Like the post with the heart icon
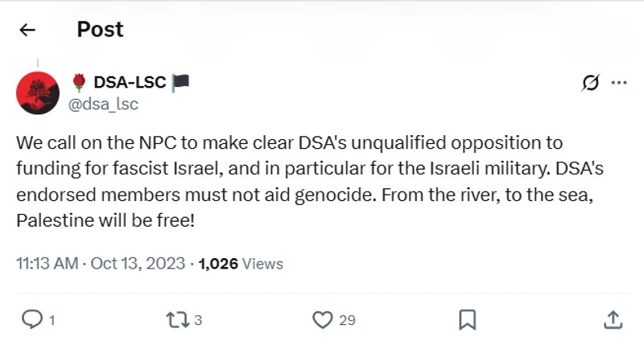The width and height of the screenshot is (644, 341). 322,319
